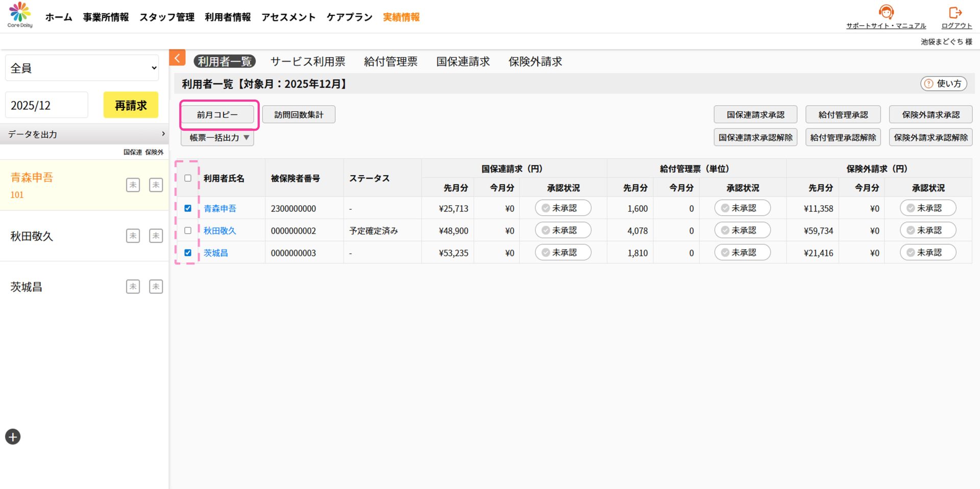
Task: Check the 秋田敬久 row checkbox
Action: coord(188,231)
